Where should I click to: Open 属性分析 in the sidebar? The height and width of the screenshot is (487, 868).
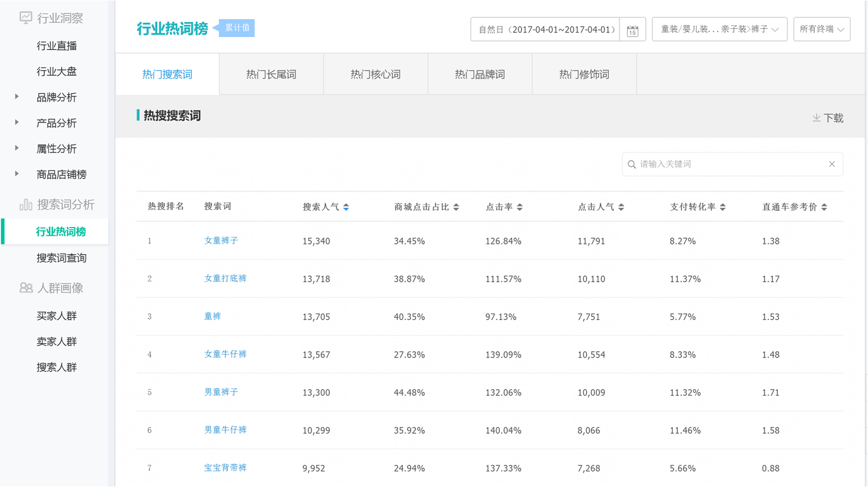pyautogui.click(x=57, y=148)
